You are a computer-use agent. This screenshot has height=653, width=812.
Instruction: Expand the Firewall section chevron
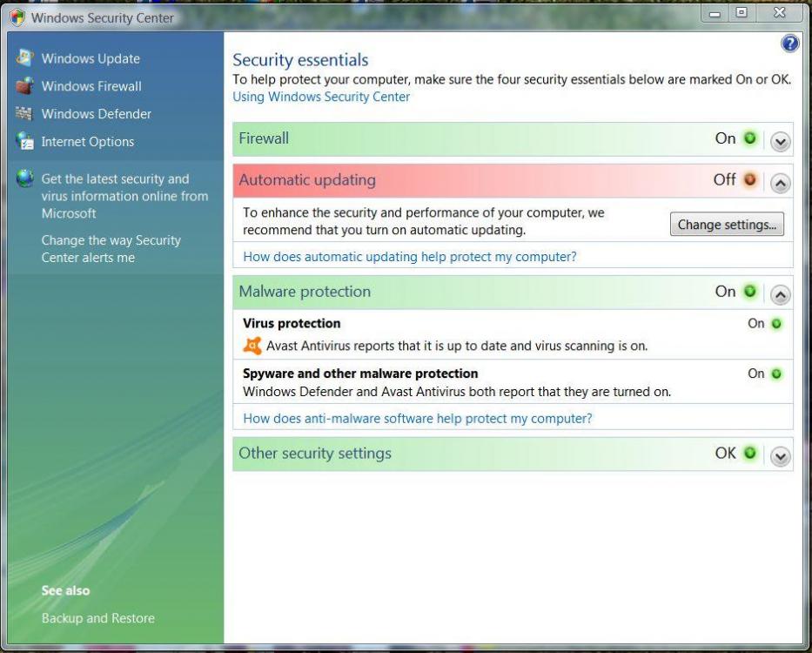tap(780, 141)
